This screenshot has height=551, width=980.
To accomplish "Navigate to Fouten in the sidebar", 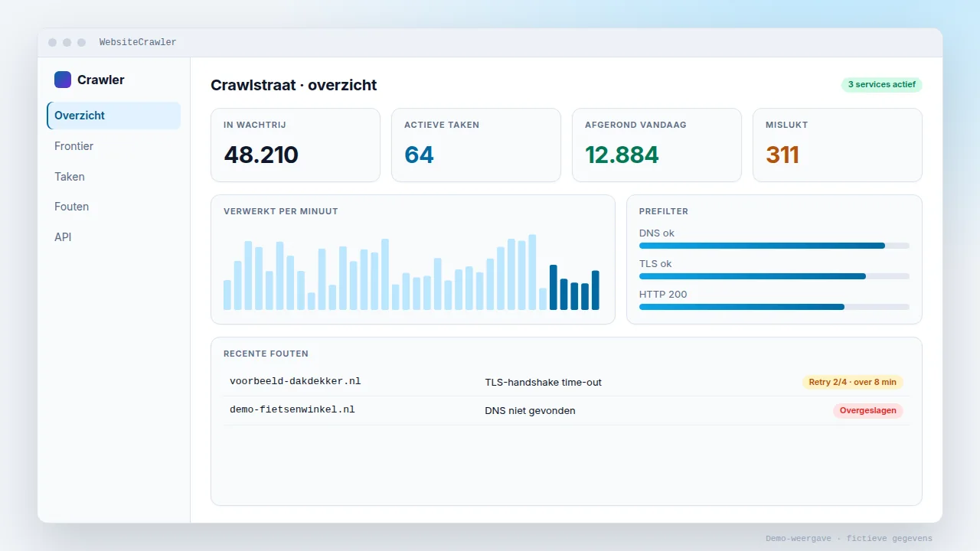I will [113, 207].
